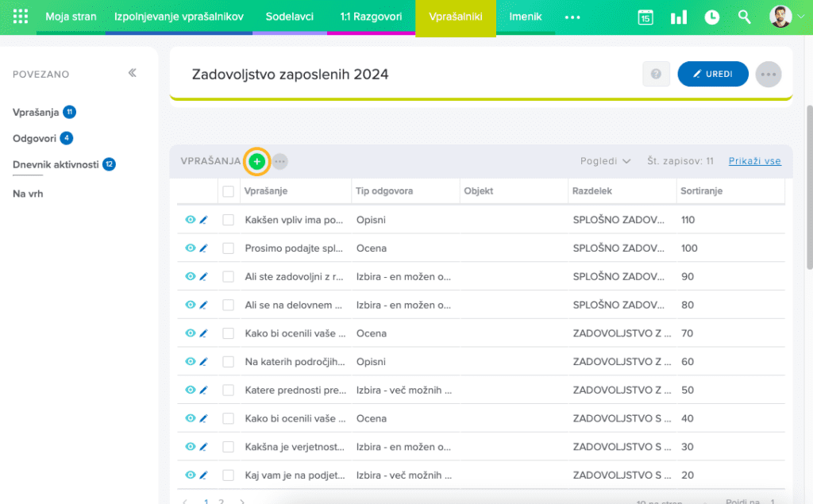Click the clock history icon
Image resolution: width=813 pixels, height=504 pixels.
point(712,17)
